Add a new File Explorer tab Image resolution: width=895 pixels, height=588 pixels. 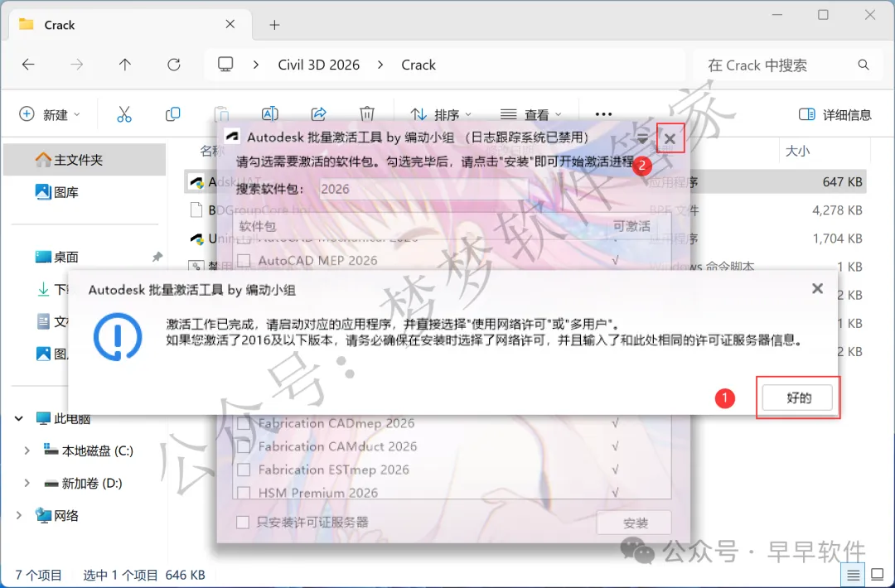[274, 25]
